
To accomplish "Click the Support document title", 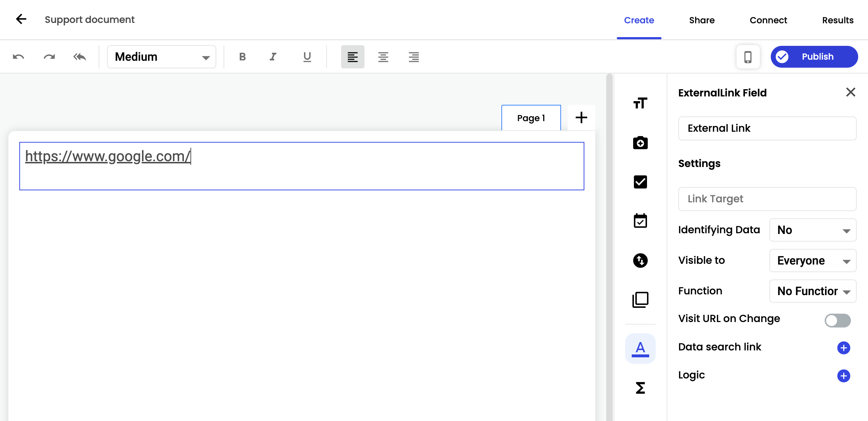I will coord(90,19).
